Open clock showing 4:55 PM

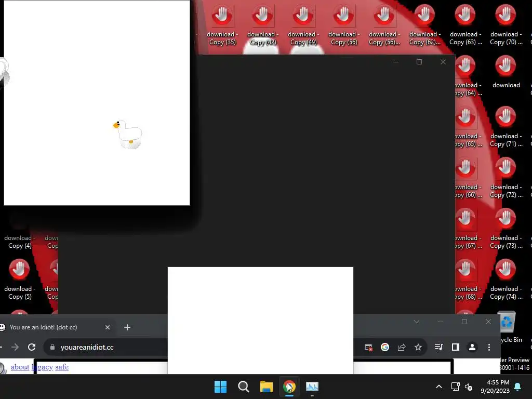point(495,387)
